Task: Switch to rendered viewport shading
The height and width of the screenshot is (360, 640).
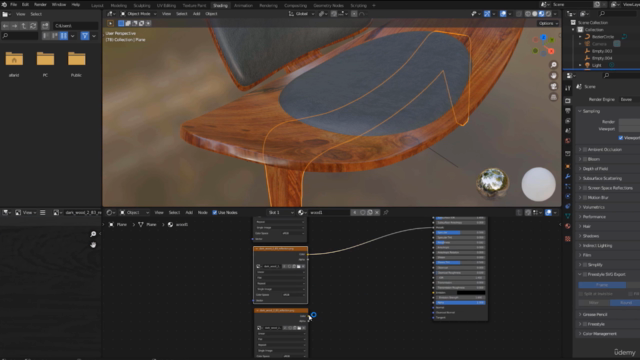Action: pyautogui.click(x=549, y=14)
